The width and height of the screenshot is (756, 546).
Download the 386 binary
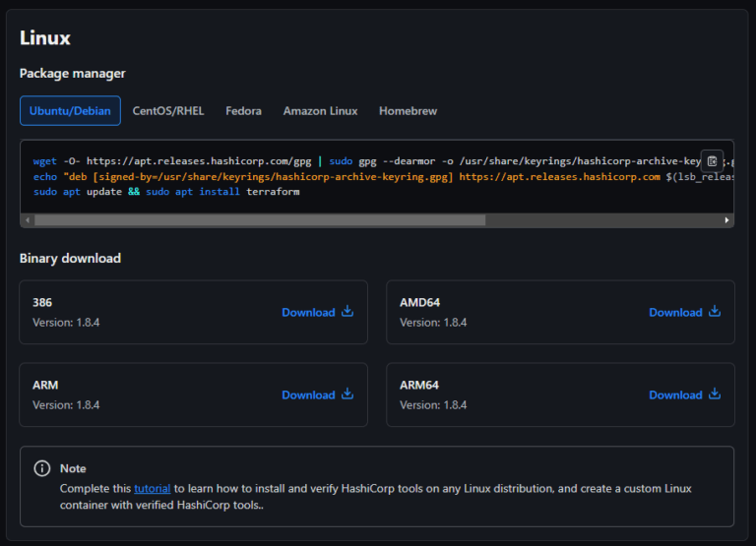coord(318,312)
